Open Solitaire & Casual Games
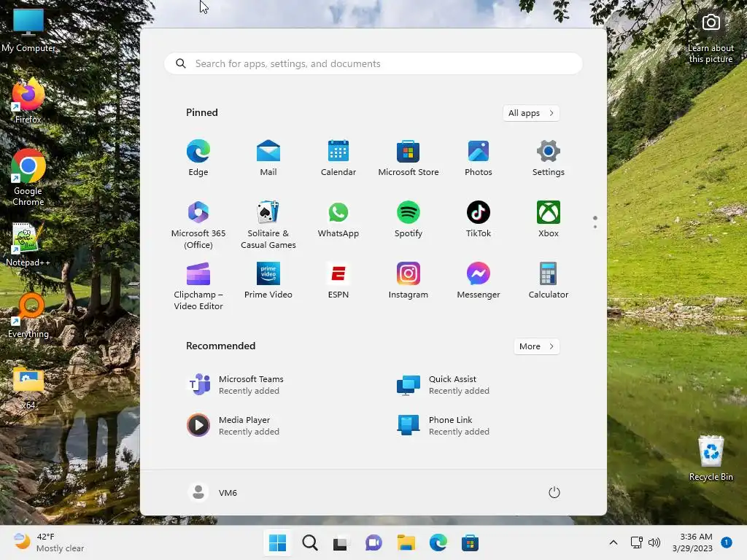The width and height of the screenshot is (747, 560). pyautogui.click(x=268, y=225)
